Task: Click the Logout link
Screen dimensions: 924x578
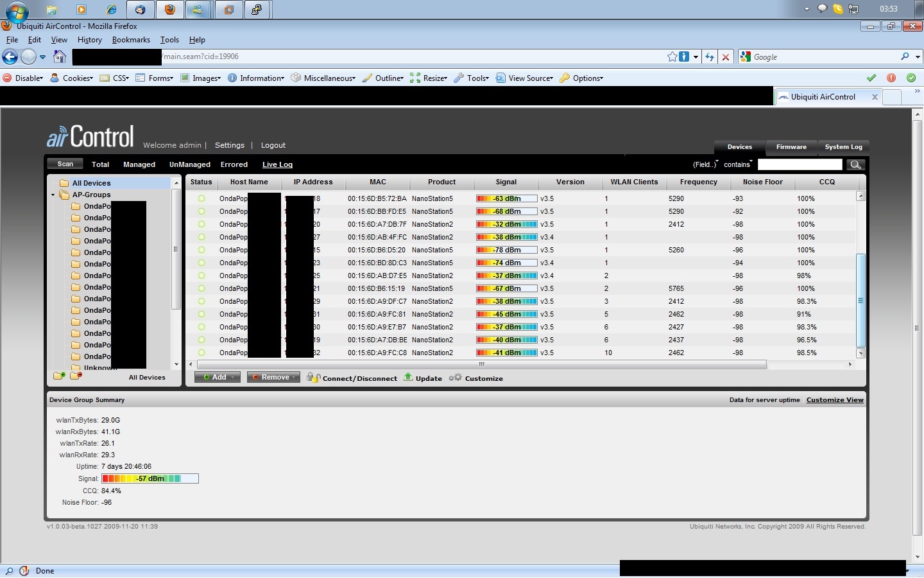Action: 273,145
